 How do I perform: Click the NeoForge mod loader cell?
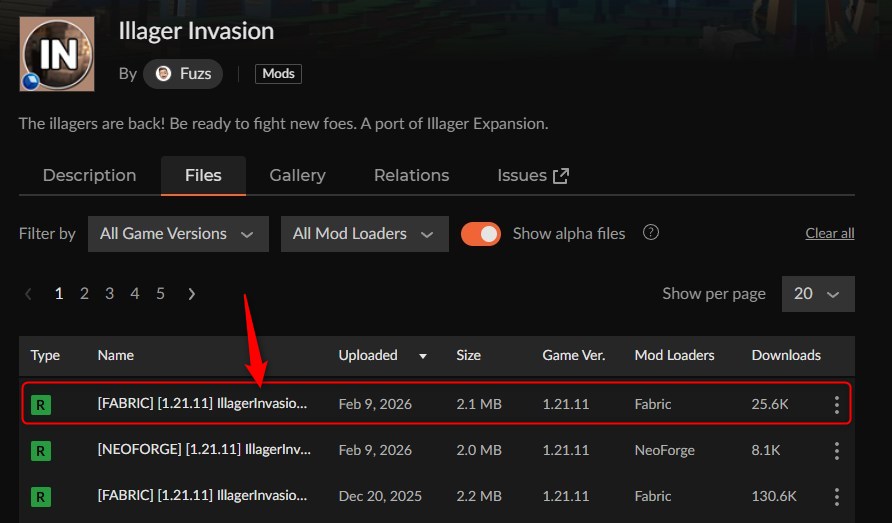(x=664, y=450)
